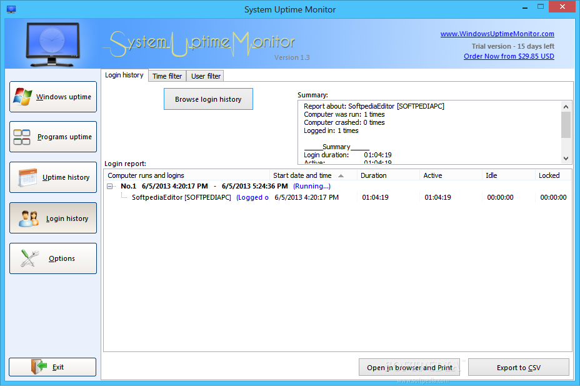Viewport: 580px width, 392px height.
Task: Close the System Uptime Monitor window
Action: 562,7
